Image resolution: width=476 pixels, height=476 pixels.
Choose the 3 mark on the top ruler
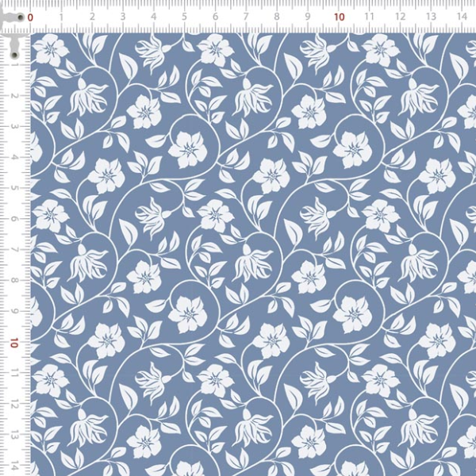tap(123, 17)
